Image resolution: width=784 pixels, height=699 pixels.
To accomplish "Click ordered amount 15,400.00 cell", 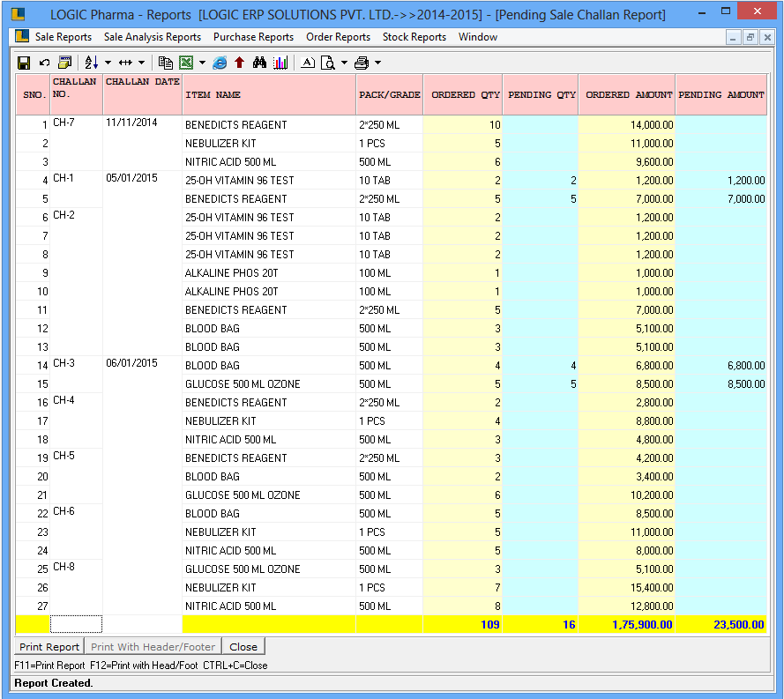I will [x=627, y=588].
